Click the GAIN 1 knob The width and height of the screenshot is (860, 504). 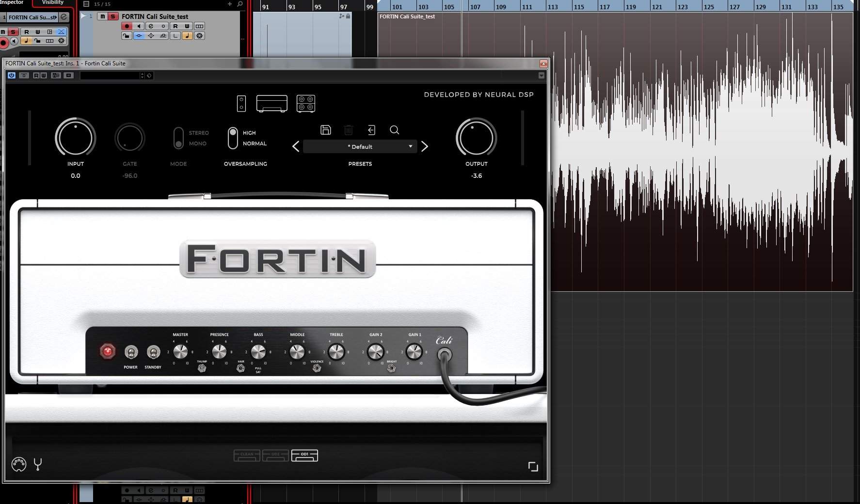click(414, 352)
